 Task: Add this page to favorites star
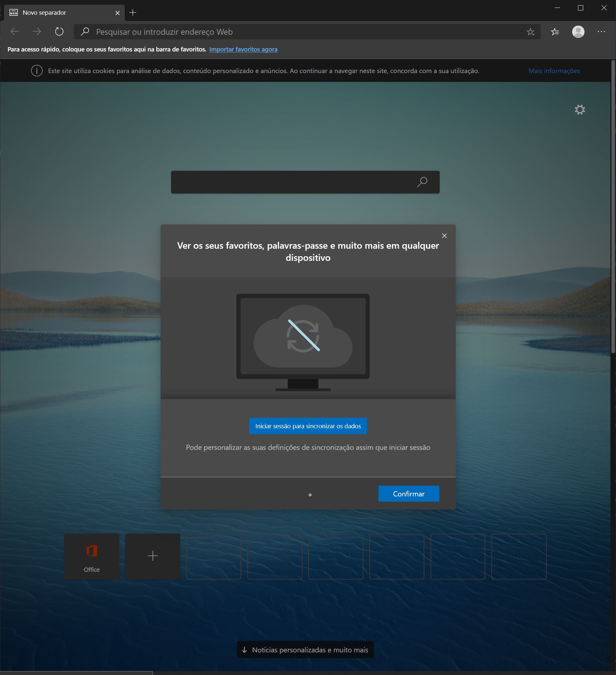(530, 32)
